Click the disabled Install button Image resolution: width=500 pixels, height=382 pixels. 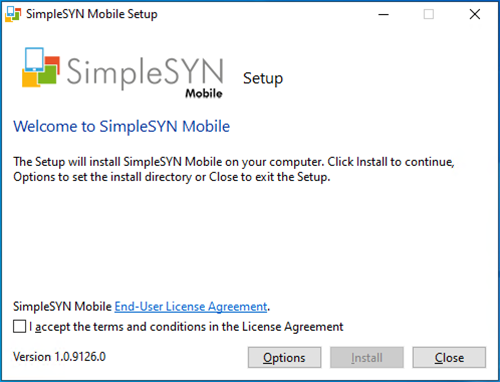[367, 358]
